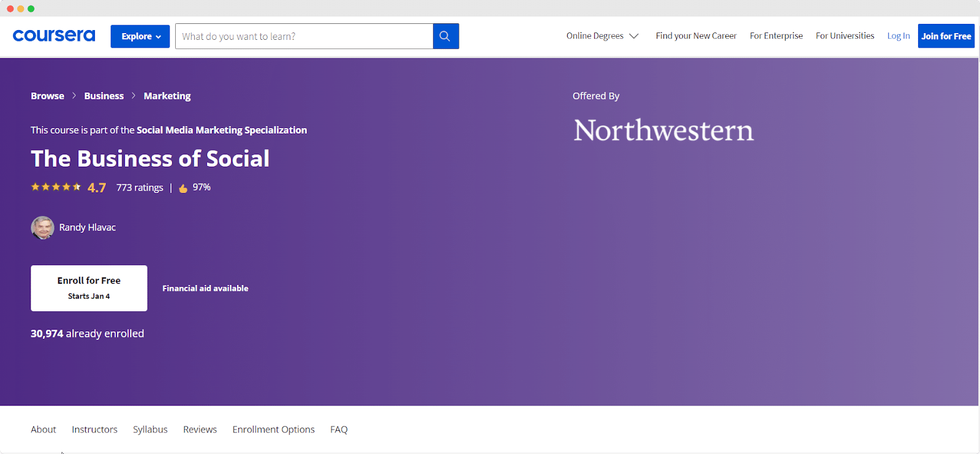Click the Enroll for Free button

pos(89,288)
